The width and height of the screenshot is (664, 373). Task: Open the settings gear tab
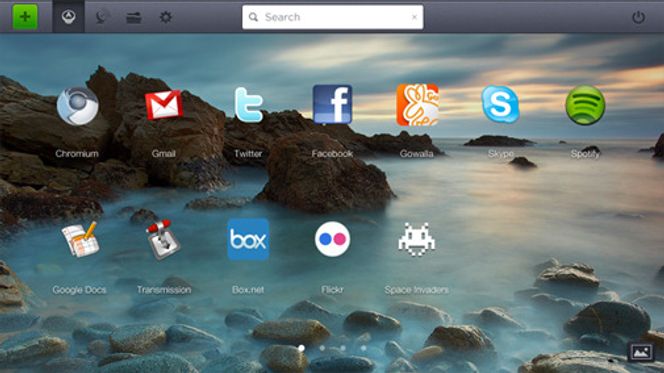166,17
